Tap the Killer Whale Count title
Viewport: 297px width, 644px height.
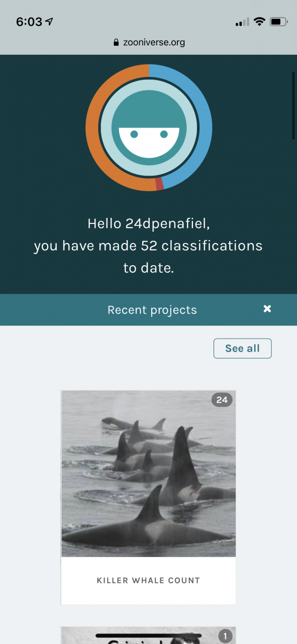click(148, 580)
